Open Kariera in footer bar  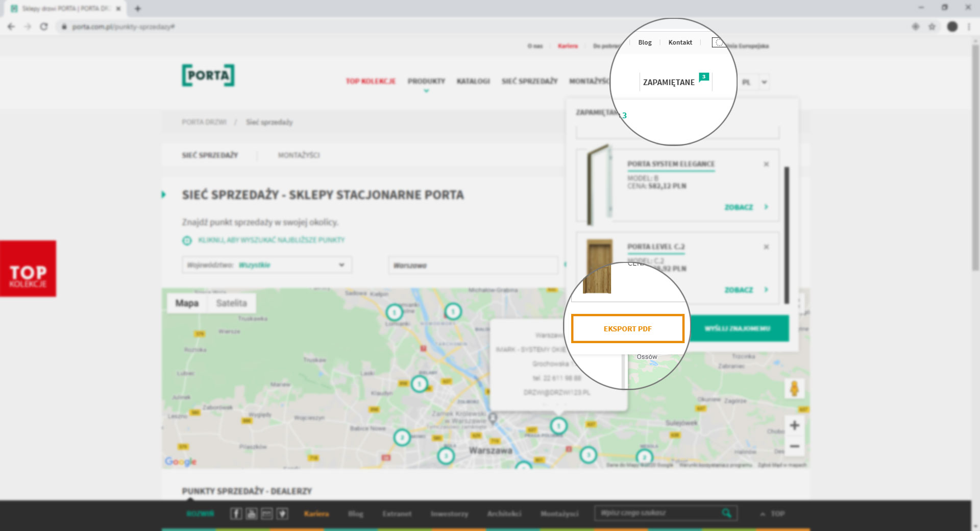316,514
